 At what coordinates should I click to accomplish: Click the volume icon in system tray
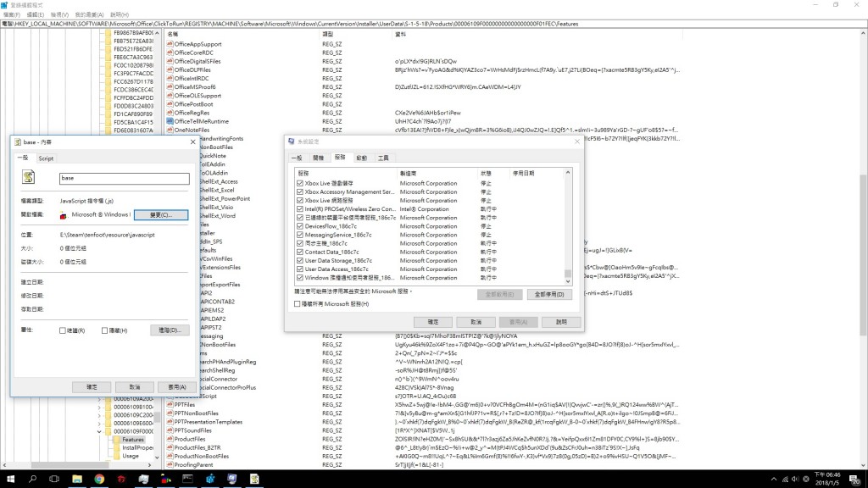[x=795, y=480]
